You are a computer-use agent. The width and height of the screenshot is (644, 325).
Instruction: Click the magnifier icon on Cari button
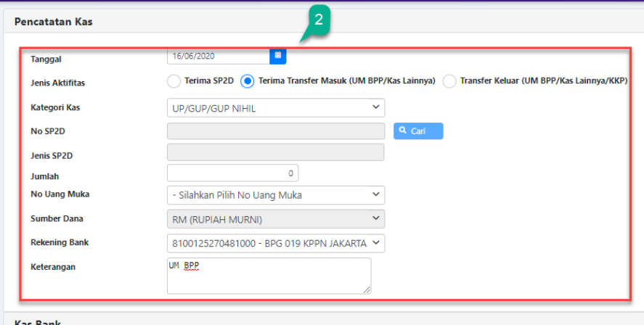click(403, 131)
